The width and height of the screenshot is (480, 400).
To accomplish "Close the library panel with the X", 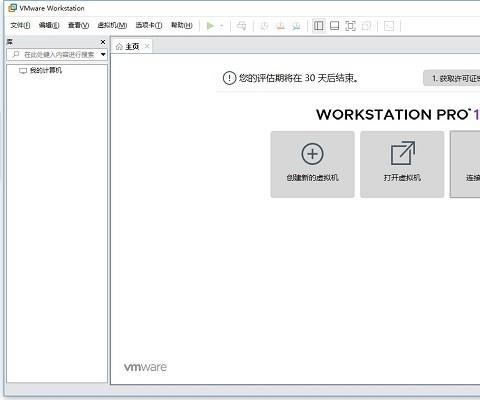I will 103,42.
